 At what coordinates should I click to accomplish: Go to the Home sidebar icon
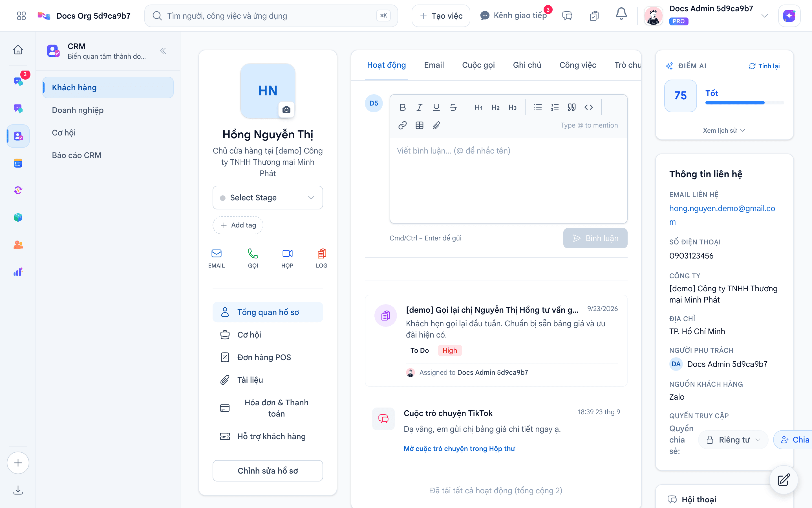coord(18,50)
